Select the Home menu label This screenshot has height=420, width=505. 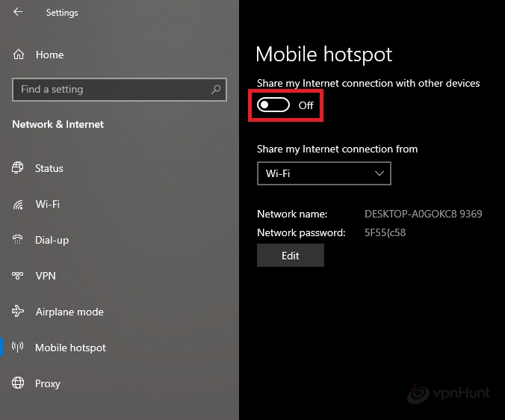[49, 55]
